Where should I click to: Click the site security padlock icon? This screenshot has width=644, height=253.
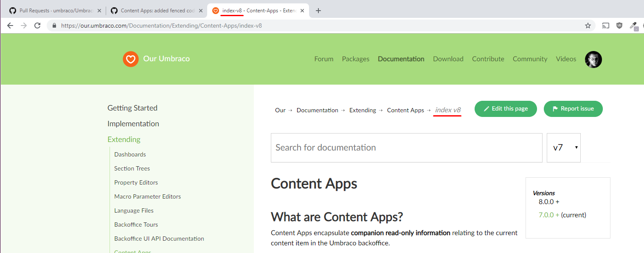(53, 25)
